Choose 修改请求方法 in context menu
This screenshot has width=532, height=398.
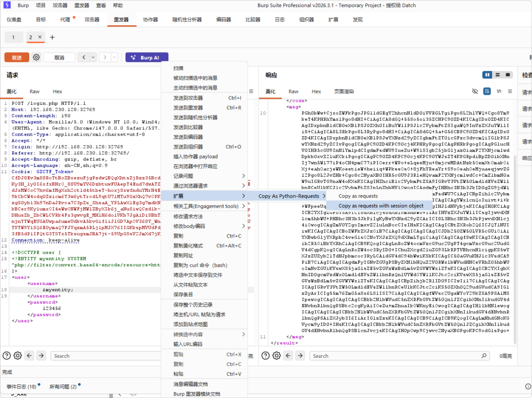point(204,216)
